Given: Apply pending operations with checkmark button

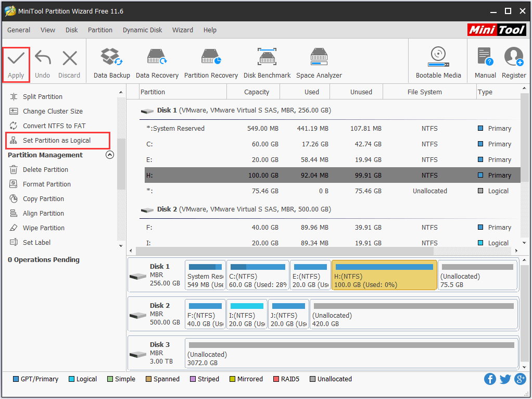Looking at the screenshot, I should click(x=16, y=65).
